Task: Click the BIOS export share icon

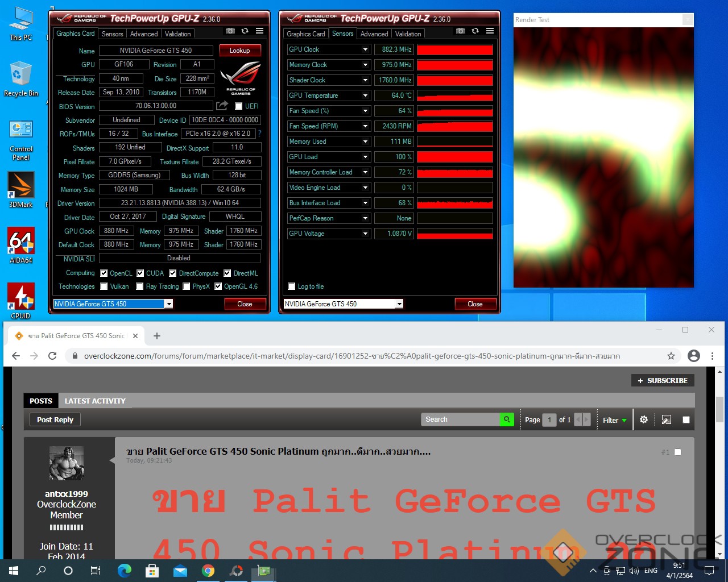Action: click(222, 106)
